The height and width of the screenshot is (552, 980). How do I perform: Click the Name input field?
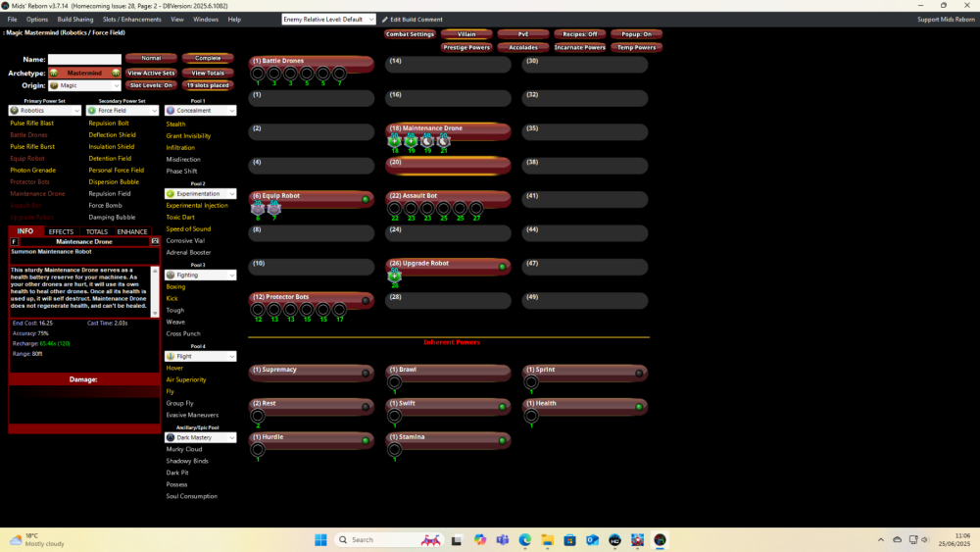point(84,60)
